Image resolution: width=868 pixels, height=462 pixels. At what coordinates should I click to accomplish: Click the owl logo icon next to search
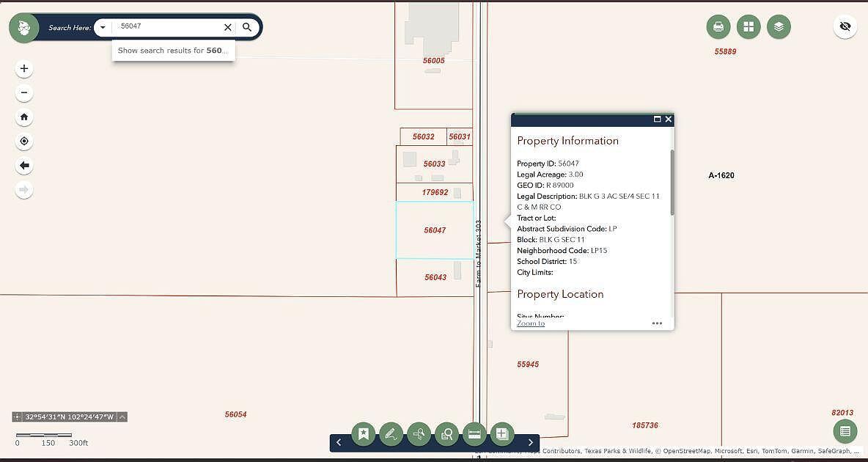pyautogui.click(x=23, y=28)
